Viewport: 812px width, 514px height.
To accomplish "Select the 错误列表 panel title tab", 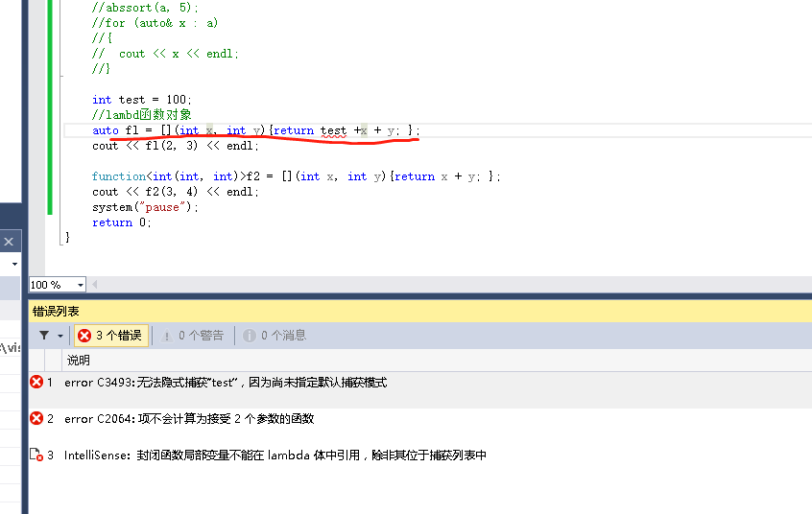I will pos(57,312).
